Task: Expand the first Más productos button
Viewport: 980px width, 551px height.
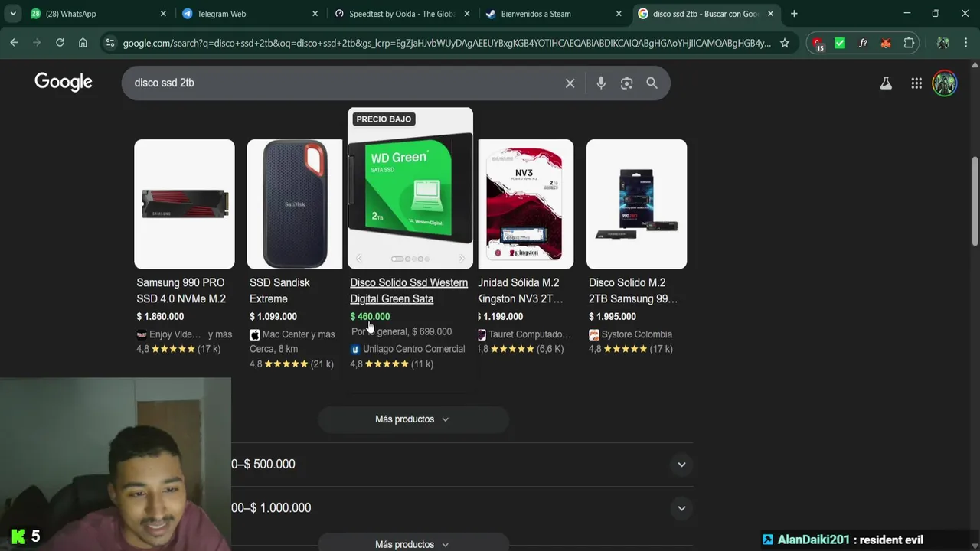Action: [413, 419]
